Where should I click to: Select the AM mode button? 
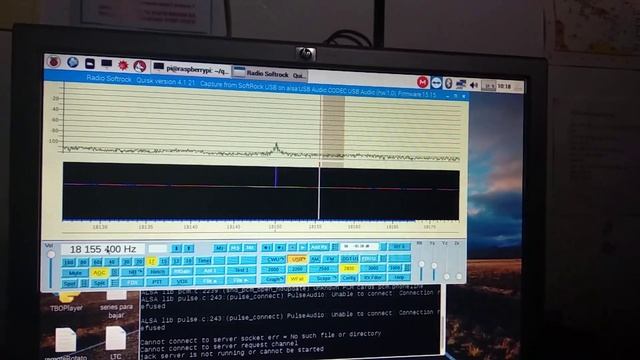click(315, 259)
